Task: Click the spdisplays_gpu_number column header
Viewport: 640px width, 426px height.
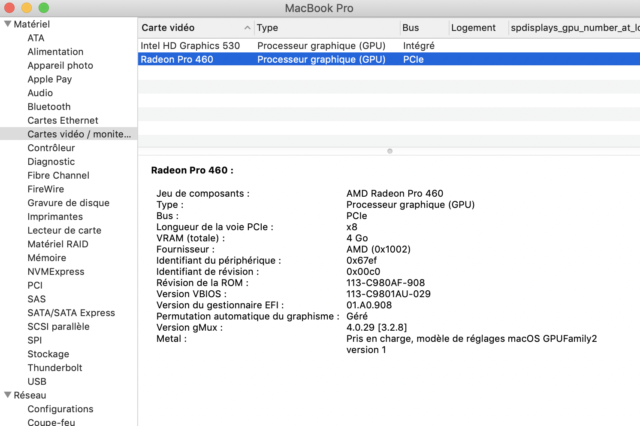Action: [x=575, y=28]
